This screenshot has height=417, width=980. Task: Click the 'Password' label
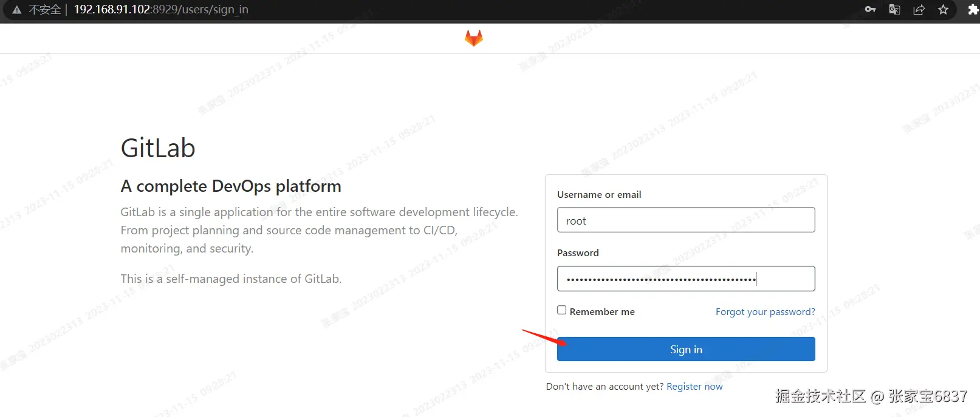(x=578, y=253)
